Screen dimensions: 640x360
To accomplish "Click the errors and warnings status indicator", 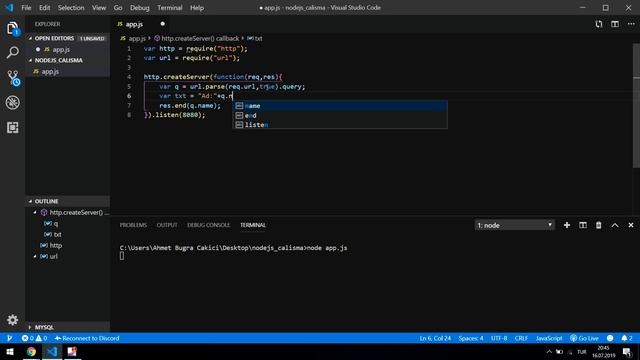I will point(34,338).
